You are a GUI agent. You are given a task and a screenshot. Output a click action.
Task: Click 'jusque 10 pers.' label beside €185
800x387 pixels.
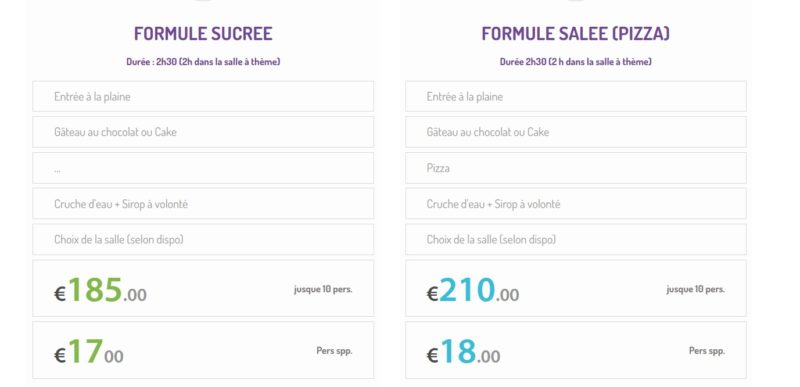[323, 289]
